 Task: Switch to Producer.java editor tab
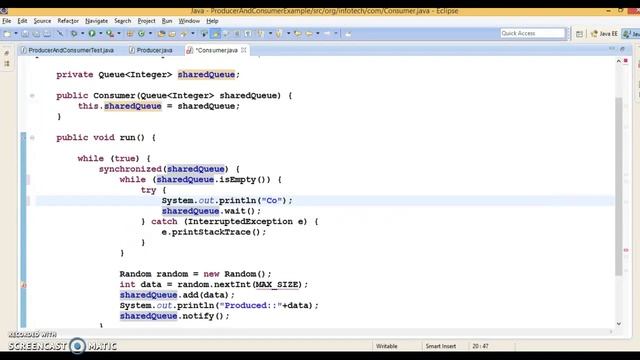coord(151,50)
